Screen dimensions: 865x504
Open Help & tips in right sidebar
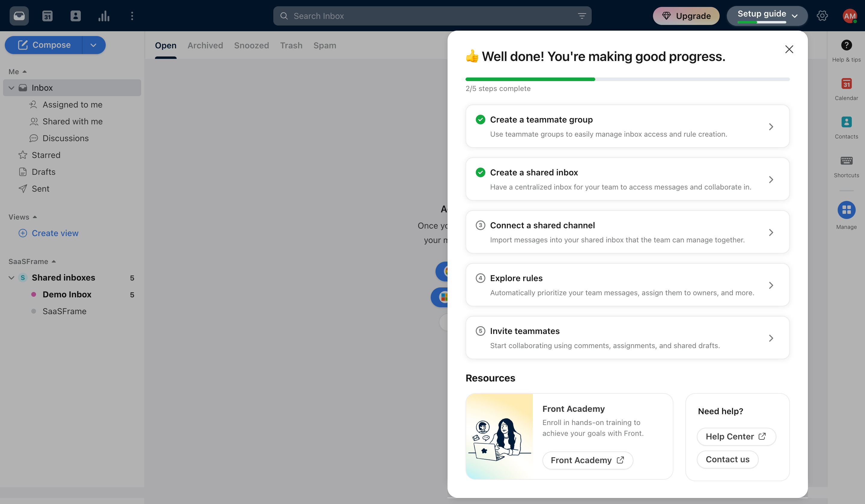click(846, 51)
